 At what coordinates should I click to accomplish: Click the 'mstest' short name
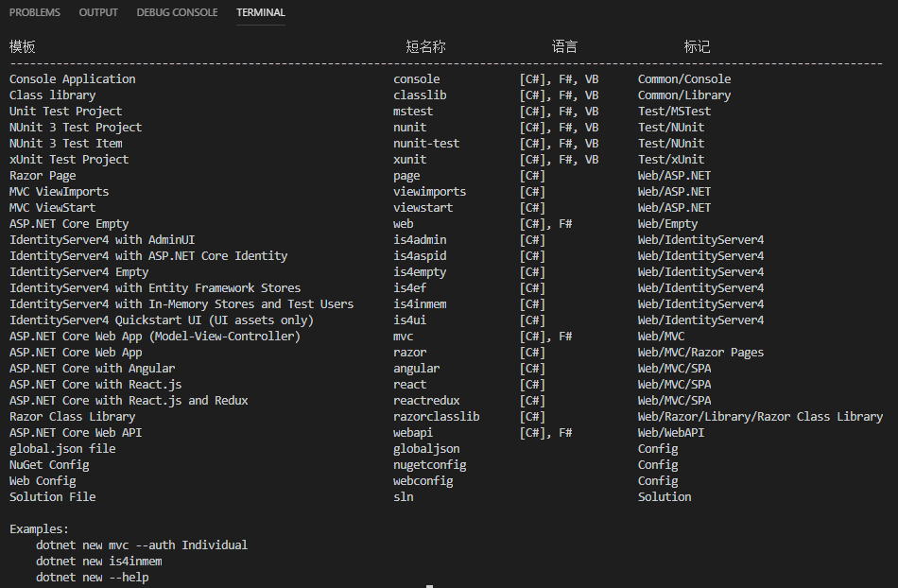413,111
